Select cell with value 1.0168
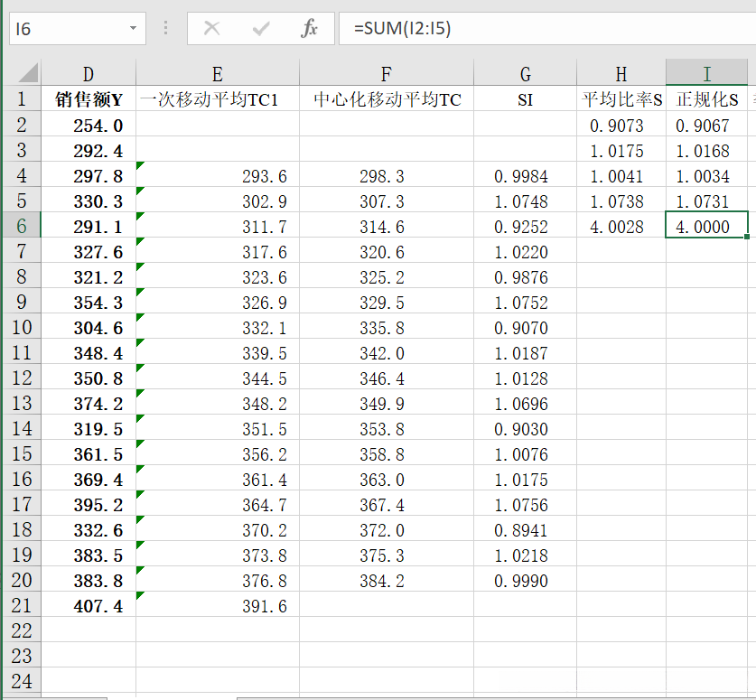The width and height of the screenshot is (756, 700). pyautogui.click(x=707, y=151)
